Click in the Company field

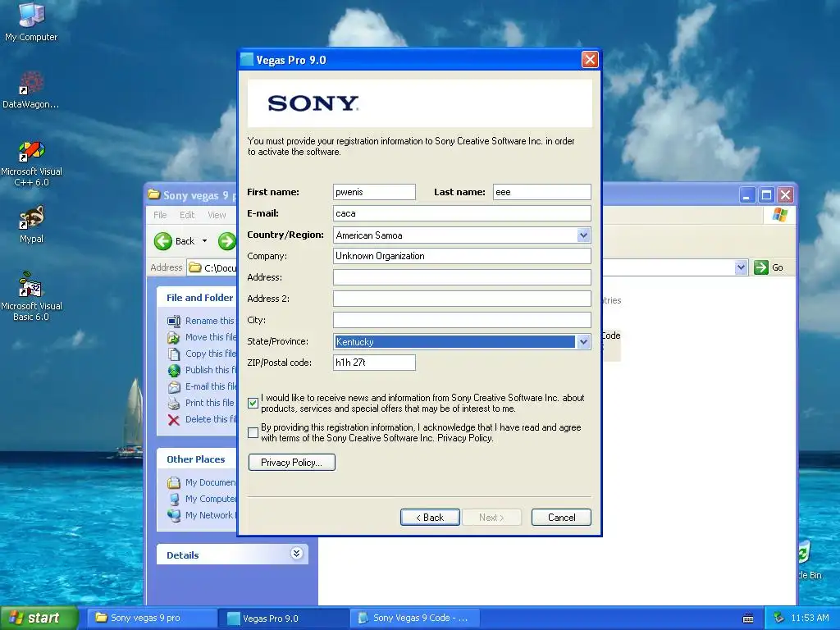click(462, 256)
